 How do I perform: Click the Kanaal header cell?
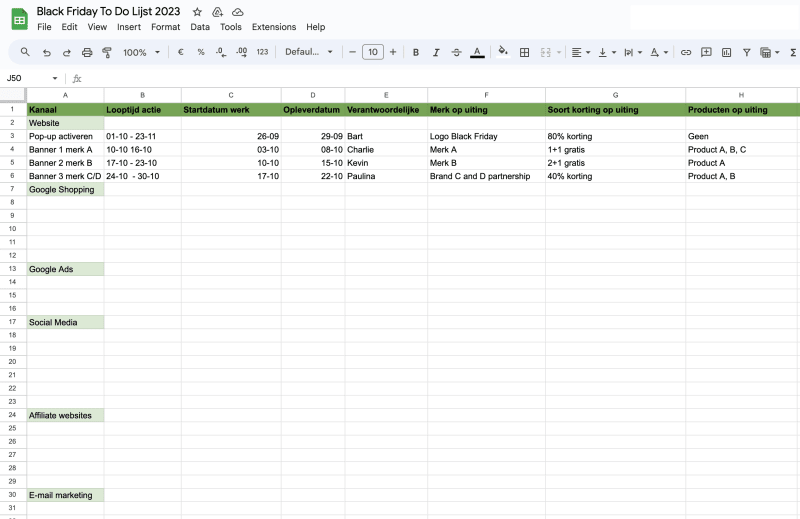65,109
